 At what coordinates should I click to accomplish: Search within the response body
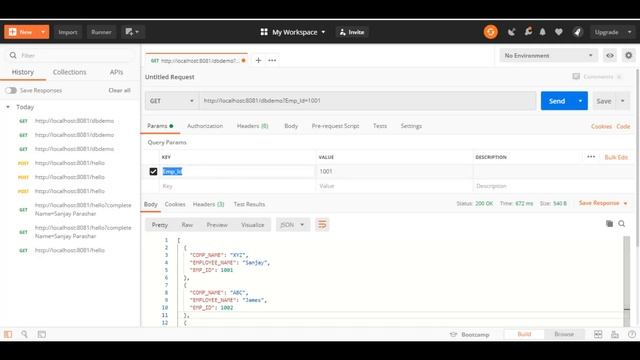coord(622,224)
